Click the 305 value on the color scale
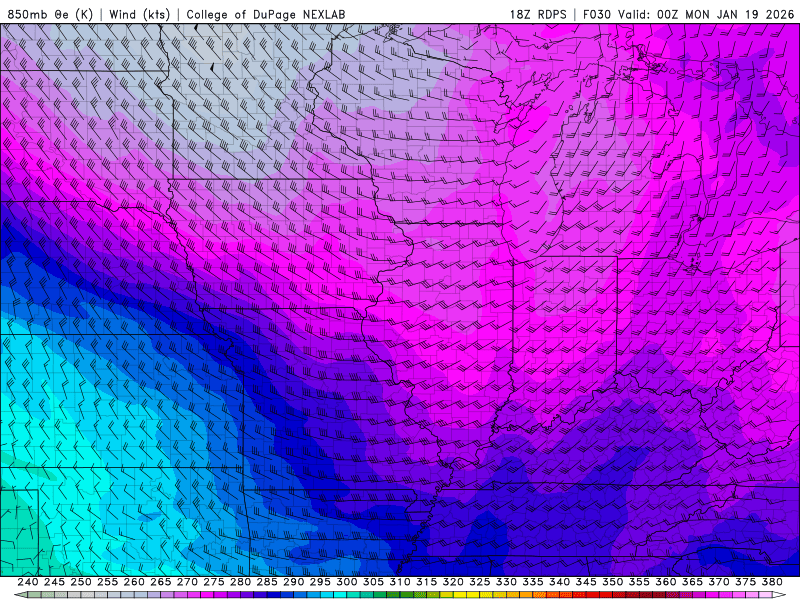 click(373, 582)
